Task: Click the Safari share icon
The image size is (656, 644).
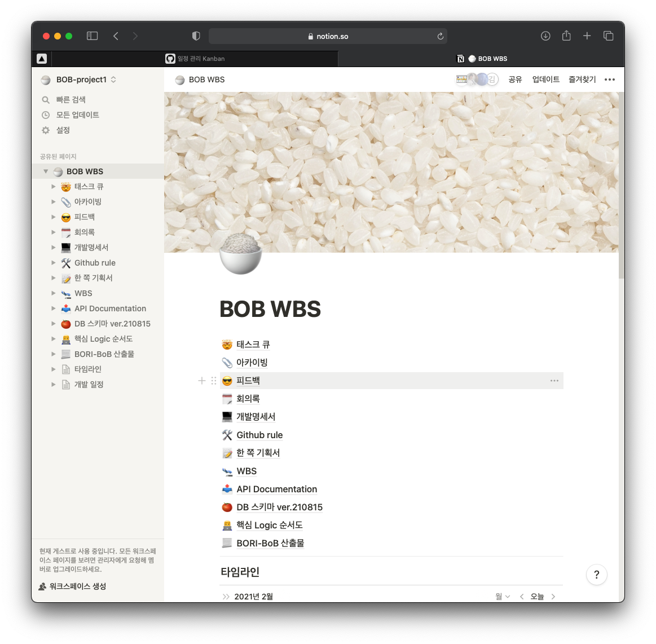Action: [566, 36]
